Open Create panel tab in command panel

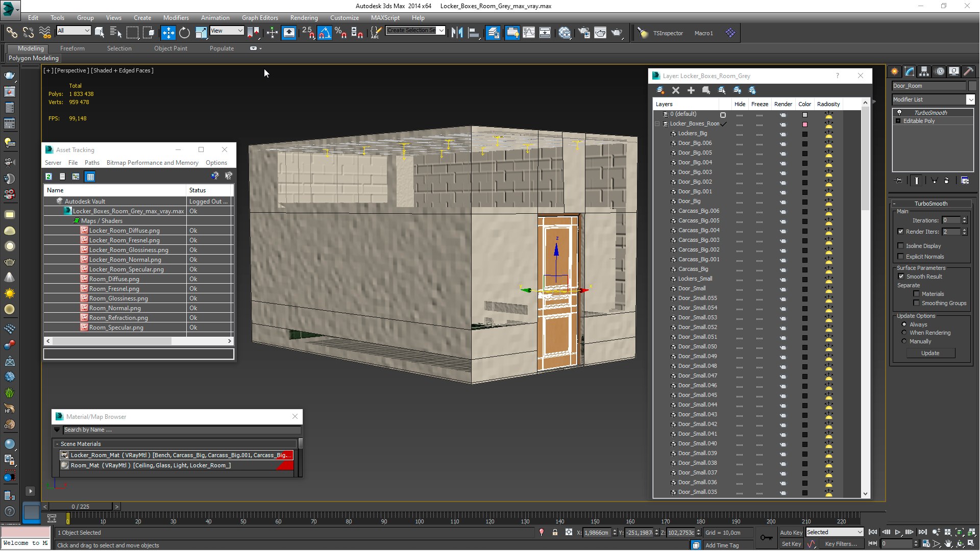895,71
